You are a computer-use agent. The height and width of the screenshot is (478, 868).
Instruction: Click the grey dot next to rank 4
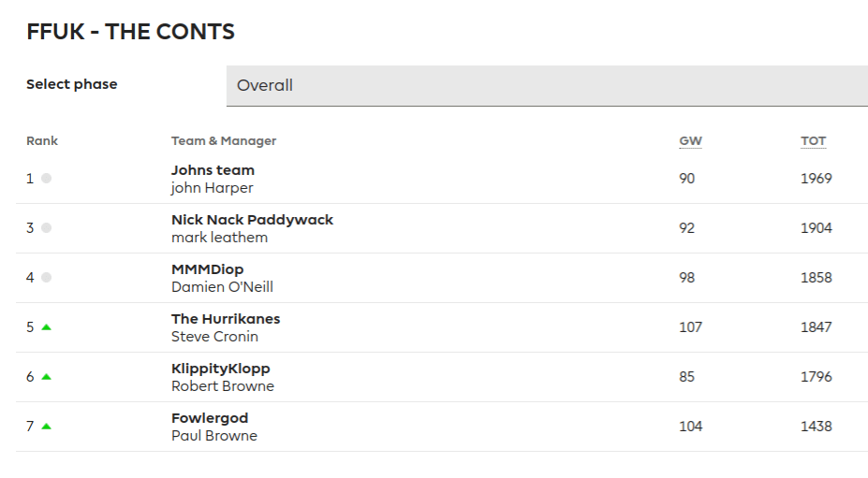pyautogui.click(x=46, y=278)
